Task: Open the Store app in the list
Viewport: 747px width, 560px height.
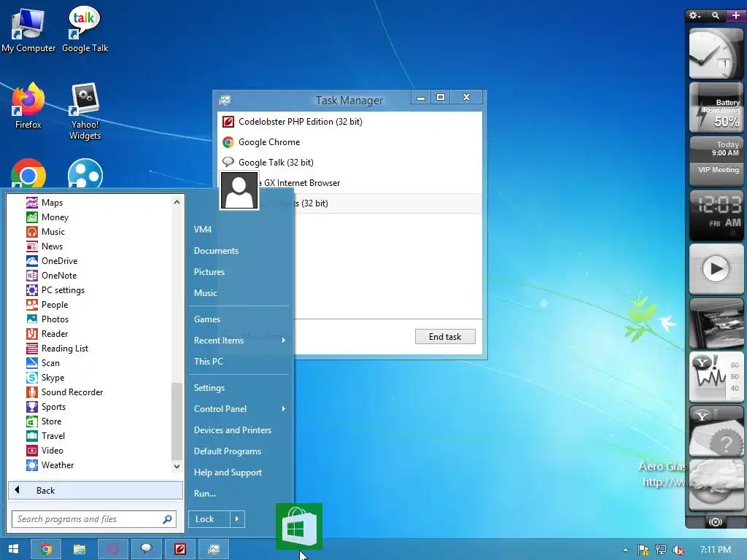Action: point(44,421)
